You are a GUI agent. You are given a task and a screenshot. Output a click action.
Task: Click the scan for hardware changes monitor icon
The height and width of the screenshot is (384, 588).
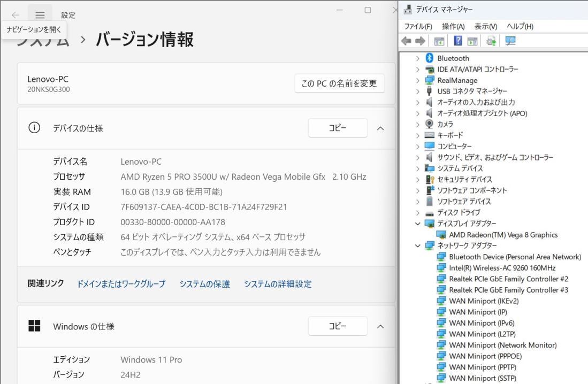pos(510,41)
